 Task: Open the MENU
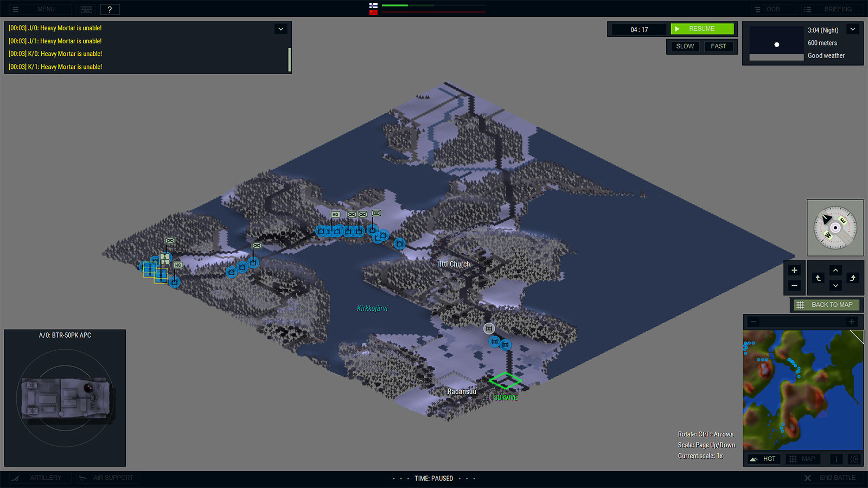coord(46,9)
